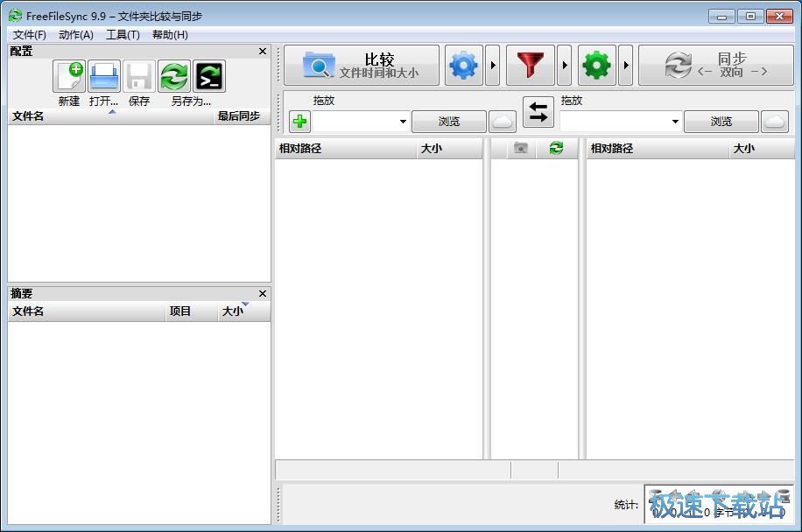Open a configuration with 打开 icon

(104, 77)
